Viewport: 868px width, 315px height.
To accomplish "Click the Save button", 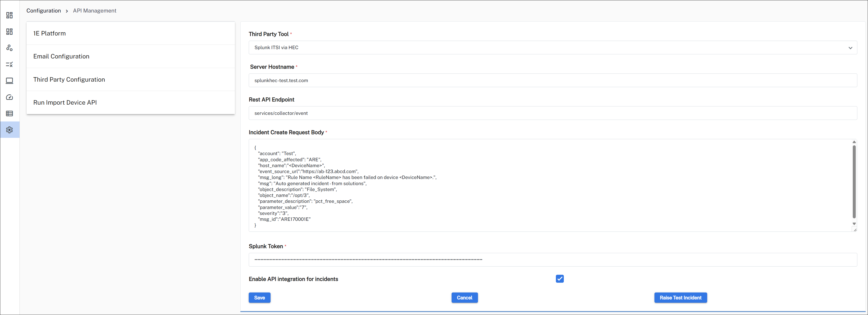I will [259, 298].
